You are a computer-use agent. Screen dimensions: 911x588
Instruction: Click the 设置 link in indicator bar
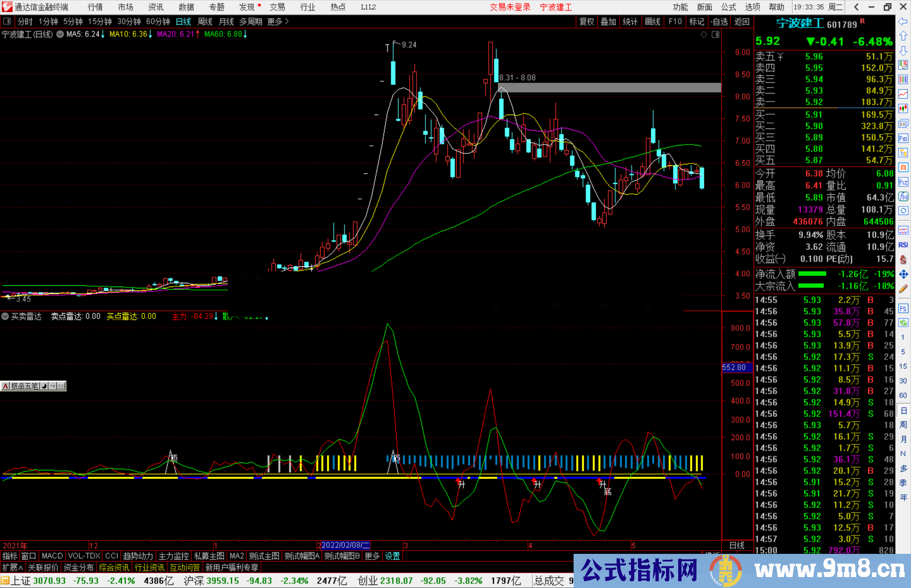tap(392, 556)
